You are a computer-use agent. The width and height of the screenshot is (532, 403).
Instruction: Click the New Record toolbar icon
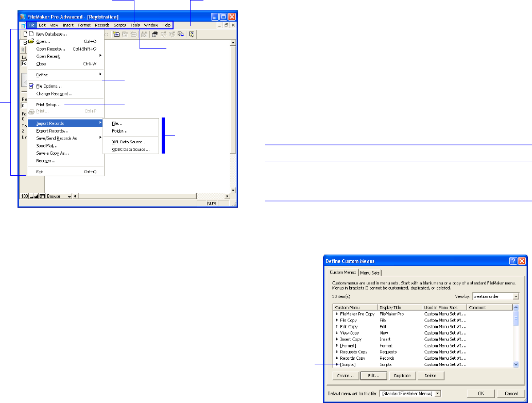coord(117,35)
